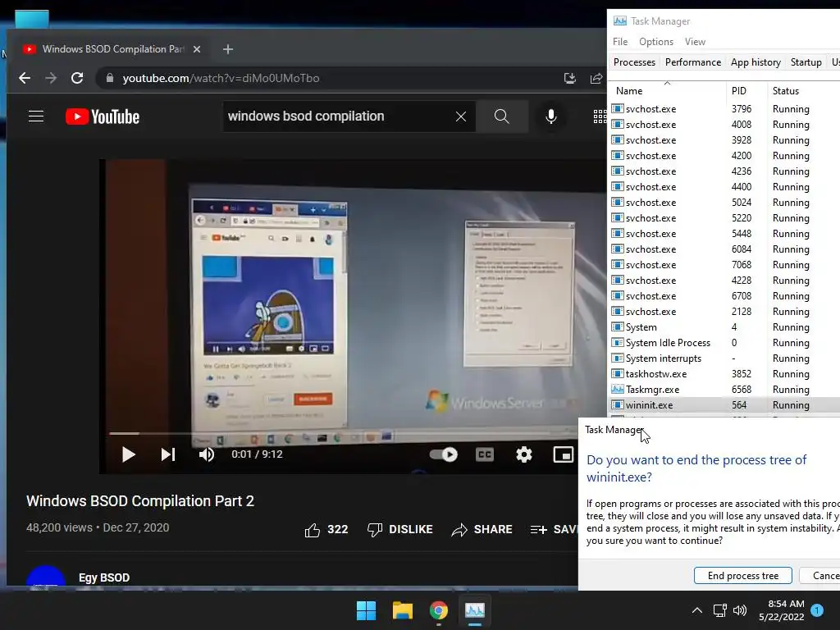Viewport: 840px width, 630px height.
Task: Confirm End process tree
Action: tap(742, 575)
